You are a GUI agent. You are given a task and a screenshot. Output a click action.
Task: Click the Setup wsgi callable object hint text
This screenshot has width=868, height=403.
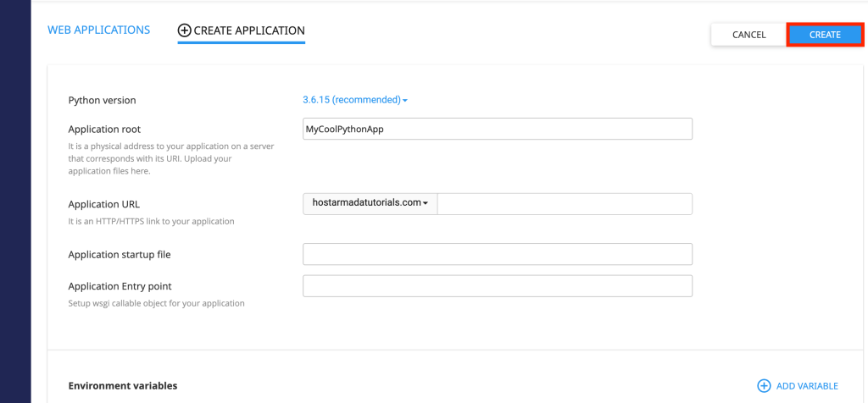tap(156, 303)
